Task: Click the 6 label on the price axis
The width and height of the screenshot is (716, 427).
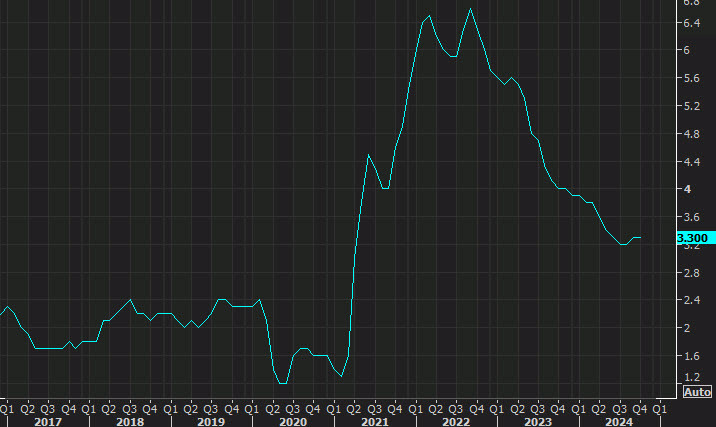Action: pos(686,50)
